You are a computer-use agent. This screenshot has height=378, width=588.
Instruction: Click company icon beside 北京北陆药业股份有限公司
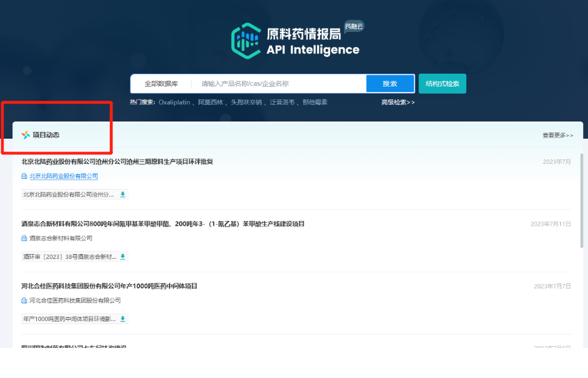pos(25,176)
